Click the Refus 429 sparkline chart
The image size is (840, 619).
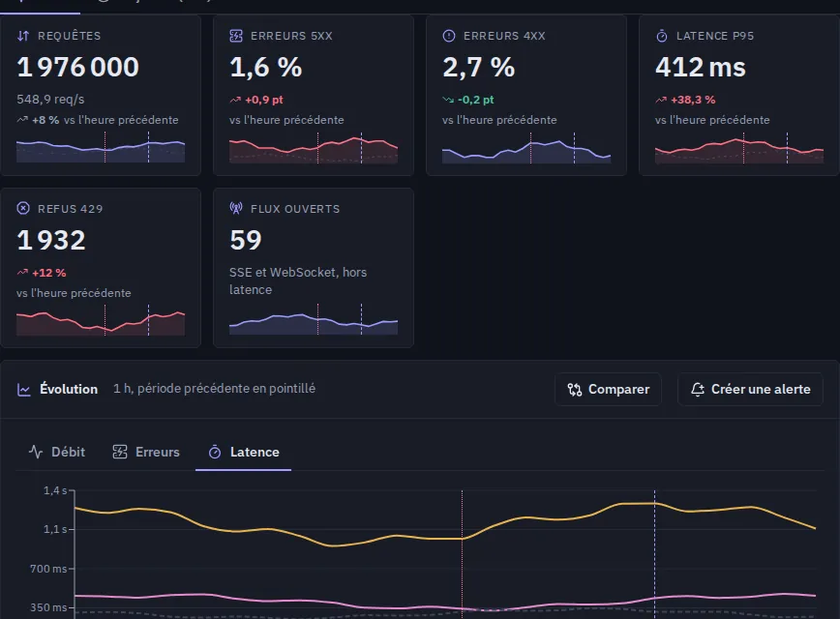pyautogui.click(x=101, y=321)
